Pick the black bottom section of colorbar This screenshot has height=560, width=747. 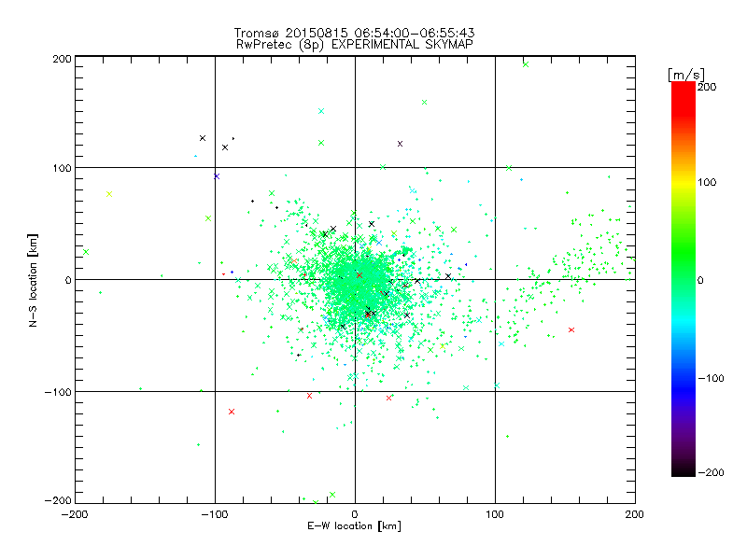point(684,469)
